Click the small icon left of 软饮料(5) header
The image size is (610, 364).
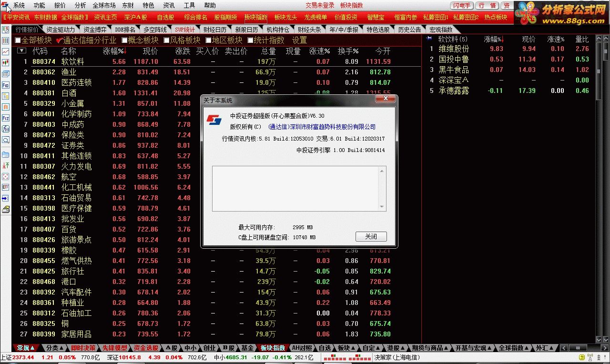430,39
